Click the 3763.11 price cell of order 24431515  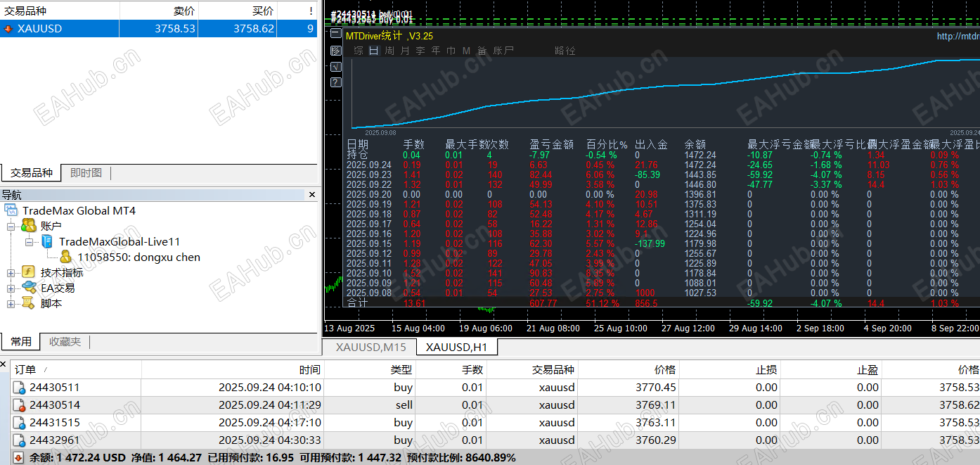pyautogui.click(x=656, y=423)
